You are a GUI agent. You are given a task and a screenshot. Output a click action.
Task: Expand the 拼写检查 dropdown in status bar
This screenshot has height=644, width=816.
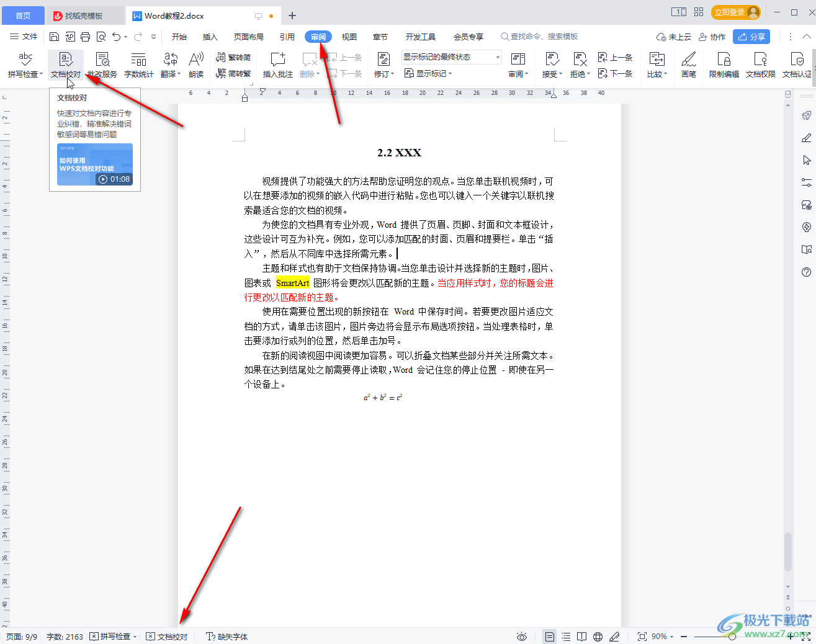click(x=135, y=636)
